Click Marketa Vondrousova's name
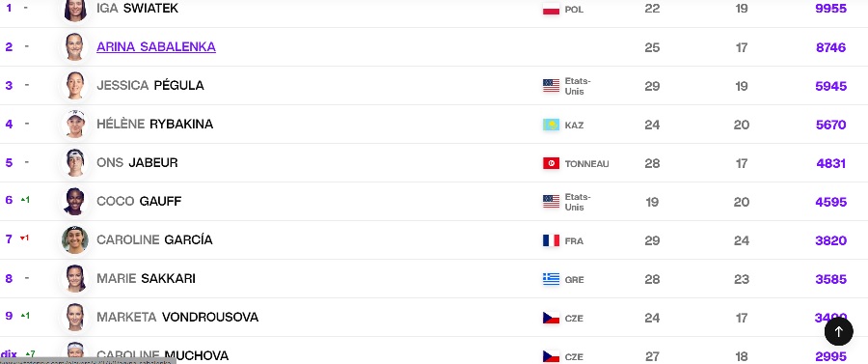The height and width of the screenshot is (364, 868). tap(177, 317)
